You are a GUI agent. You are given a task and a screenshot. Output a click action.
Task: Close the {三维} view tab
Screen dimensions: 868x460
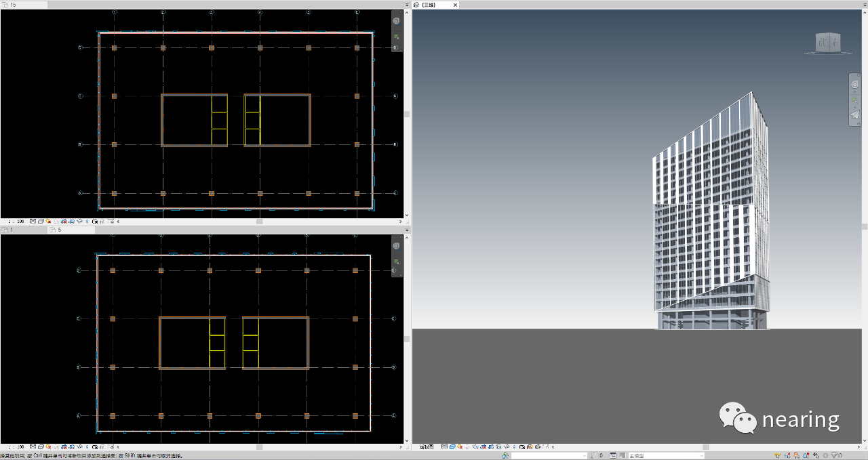tap(456, 5)
